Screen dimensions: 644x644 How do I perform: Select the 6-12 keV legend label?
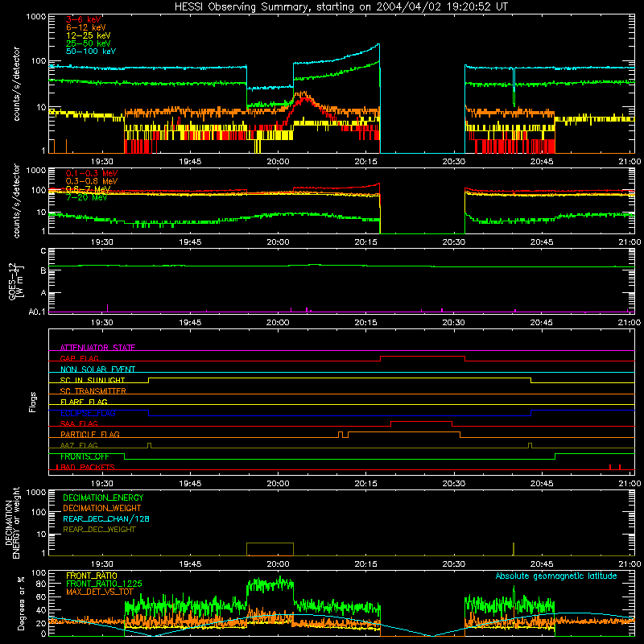click(86, 27)
